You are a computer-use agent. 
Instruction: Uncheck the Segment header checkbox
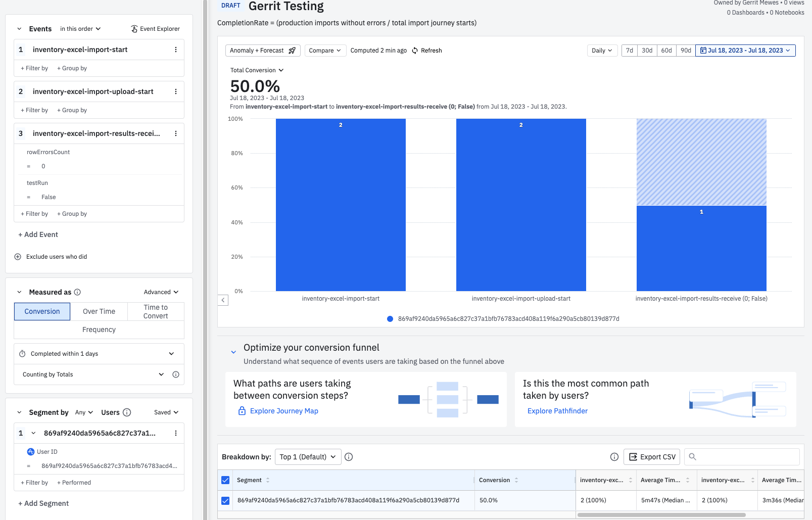tap(225, 480)
